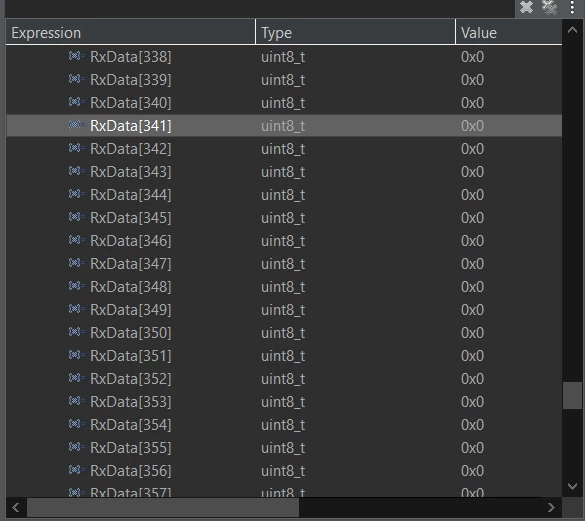Click the variable icon beside RxData[349]
This screenshot has height=521, width=585.
(76, 309)
